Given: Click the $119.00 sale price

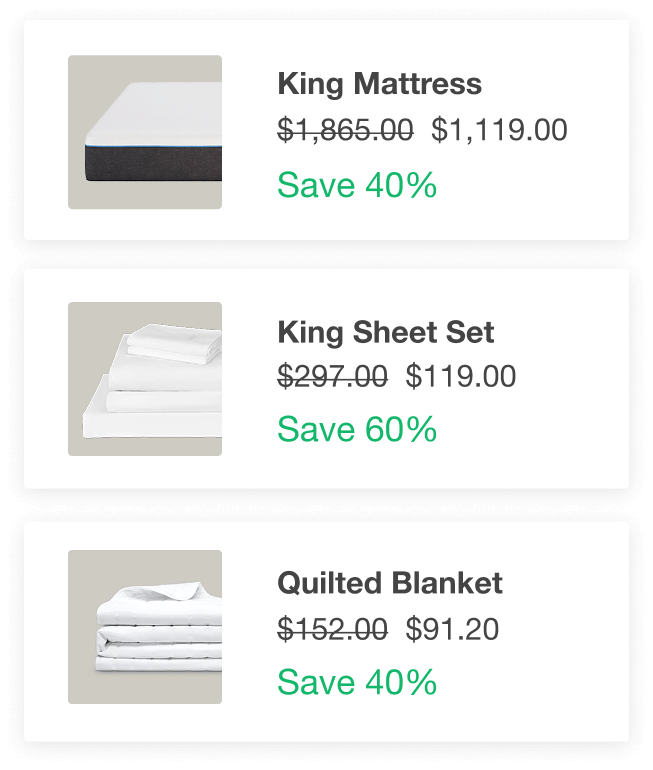Looking at the screenshot, I should (x=461, y=377).
